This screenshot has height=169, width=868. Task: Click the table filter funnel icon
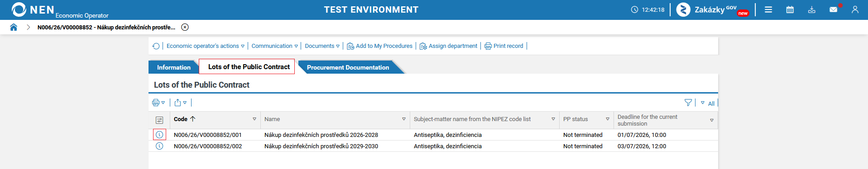pyautogui.click(x=688, y=103)
